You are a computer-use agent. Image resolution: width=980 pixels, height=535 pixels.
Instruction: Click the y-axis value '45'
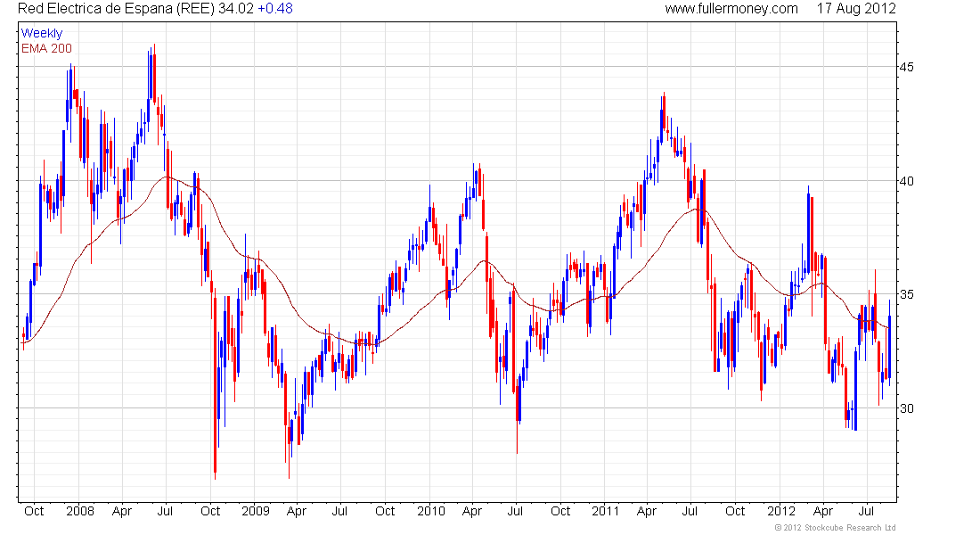pyautogui.click(x=906, y=67)
